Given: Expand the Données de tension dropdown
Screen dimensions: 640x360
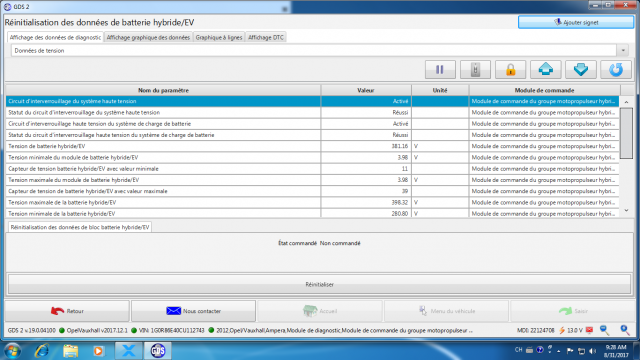Looking at the screenshot, I should click(623, 51).
